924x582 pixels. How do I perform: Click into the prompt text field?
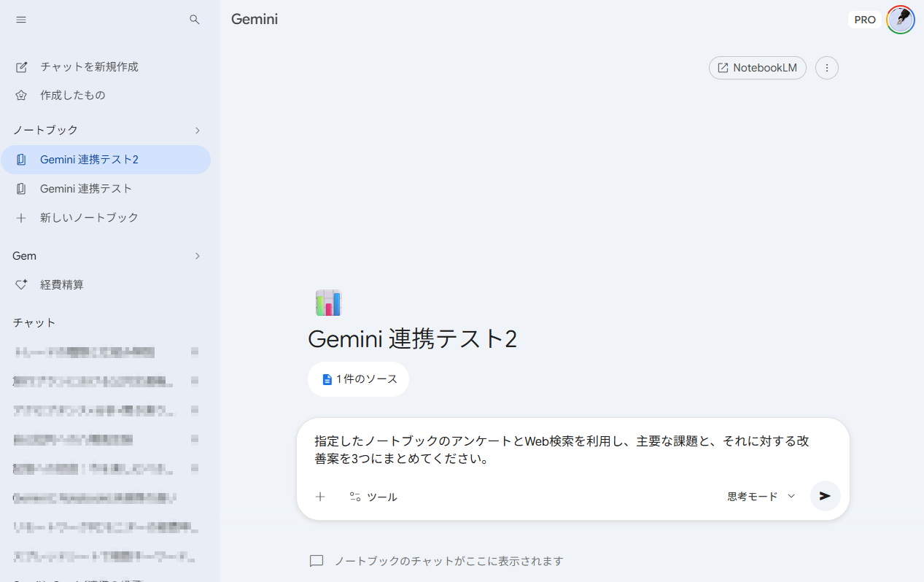click(x=573, y=451)
